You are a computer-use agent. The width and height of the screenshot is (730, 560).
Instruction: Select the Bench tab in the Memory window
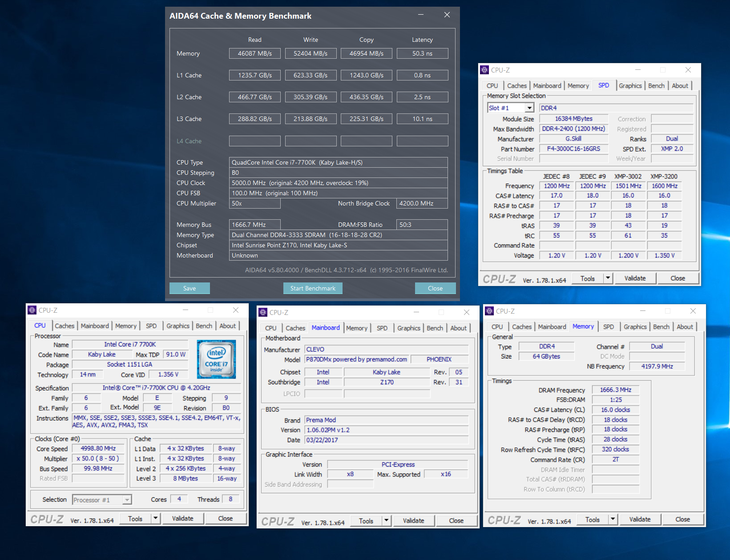(661, 326)
